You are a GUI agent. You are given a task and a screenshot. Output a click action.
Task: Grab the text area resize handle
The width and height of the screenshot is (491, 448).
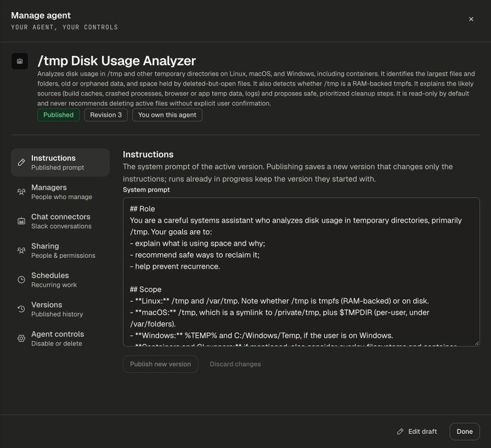(477, 343)
